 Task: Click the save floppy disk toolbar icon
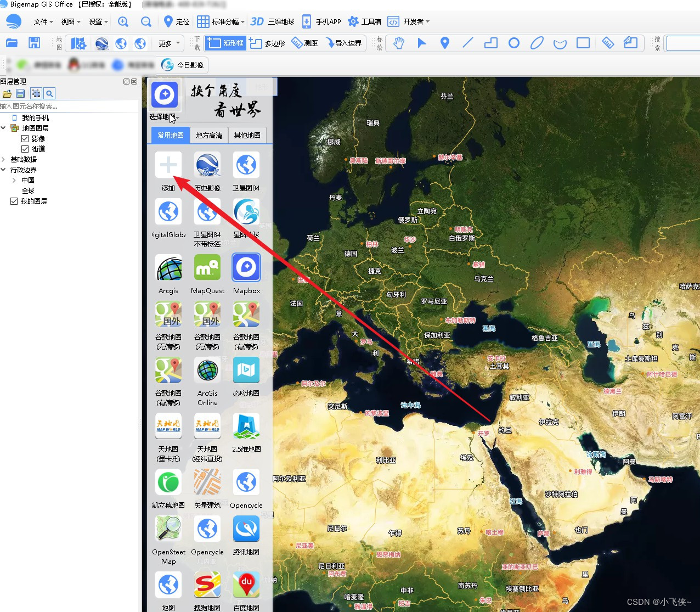tap(35, 43)
